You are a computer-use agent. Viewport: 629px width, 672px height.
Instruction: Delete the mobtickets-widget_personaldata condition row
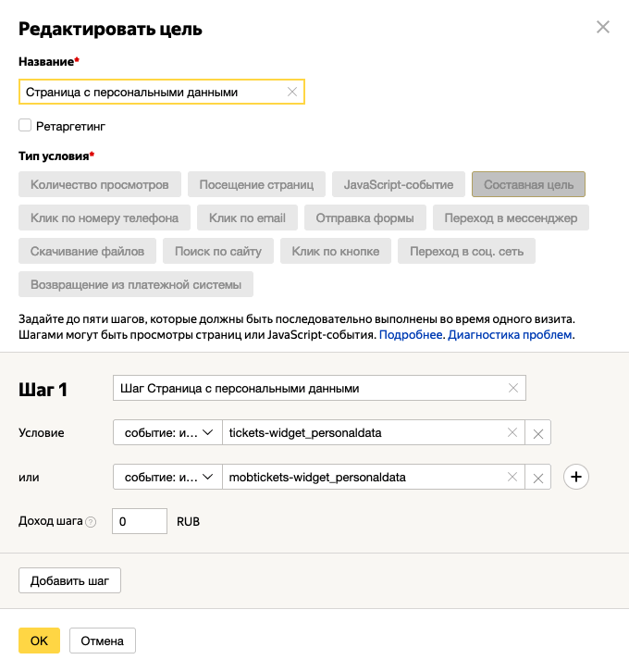pyautogui.click(x=537, y=478)
